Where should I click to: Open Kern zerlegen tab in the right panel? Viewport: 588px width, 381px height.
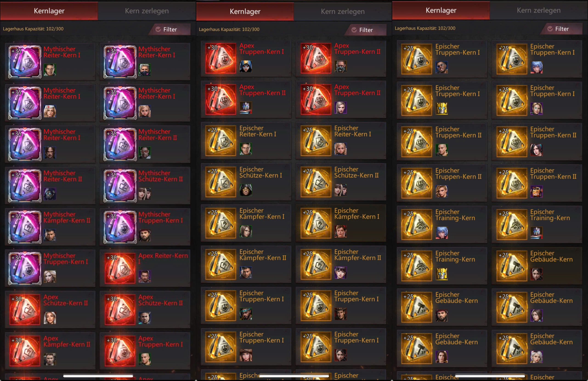[539, 10]
